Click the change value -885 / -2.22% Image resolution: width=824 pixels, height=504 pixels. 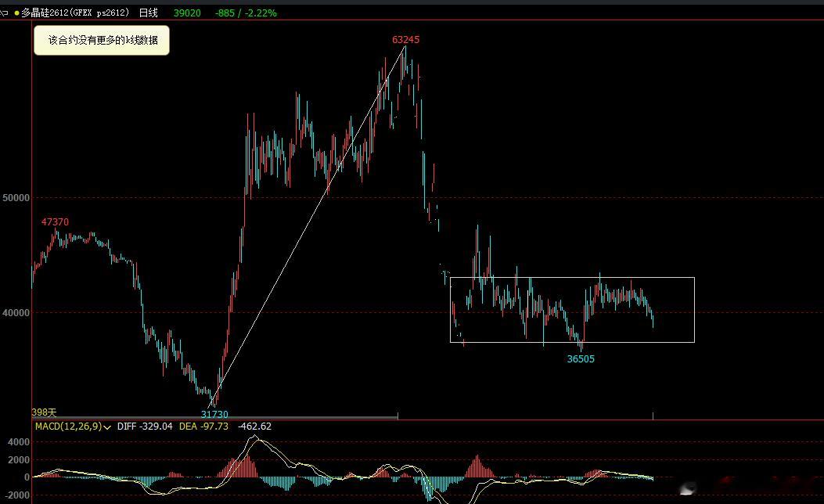click(x=246, y=13)
